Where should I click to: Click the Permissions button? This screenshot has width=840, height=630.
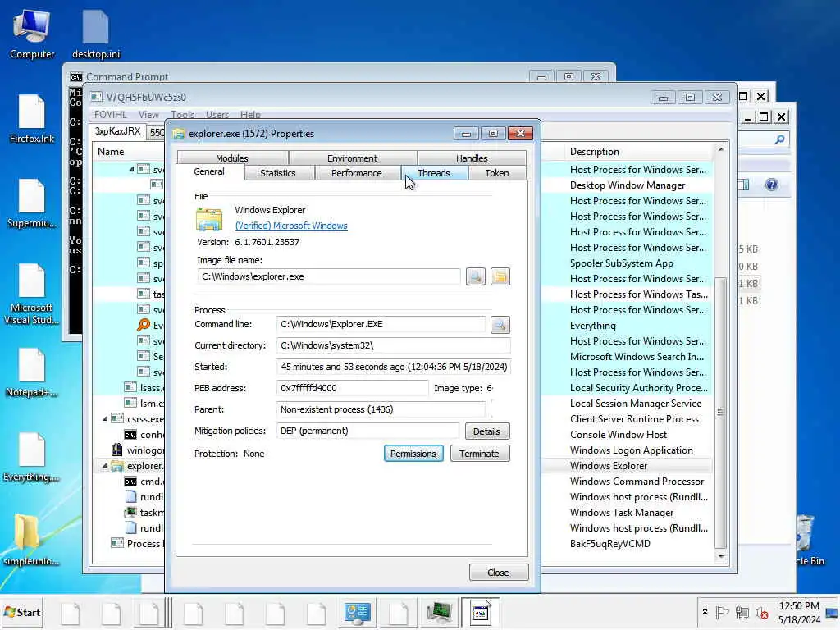click(413, 454)
